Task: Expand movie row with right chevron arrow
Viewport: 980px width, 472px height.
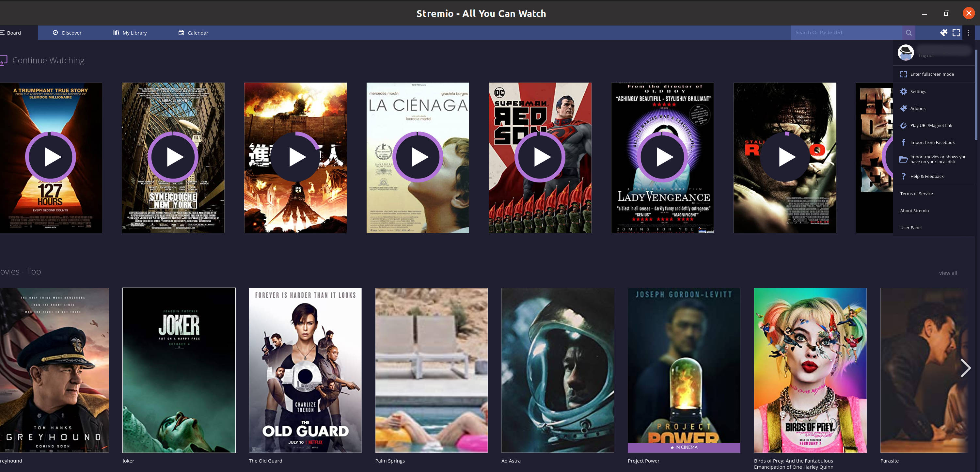Action: point(965,368)
